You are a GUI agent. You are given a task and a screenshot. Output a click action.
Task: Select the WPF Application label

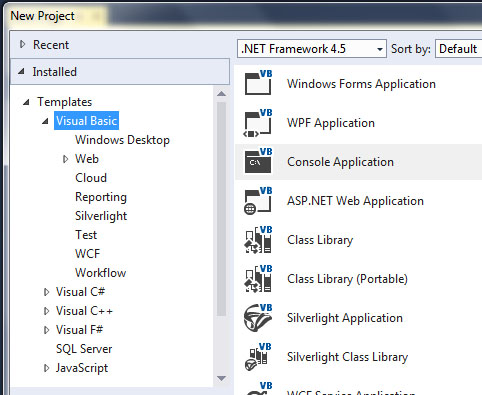coord(331,123)
